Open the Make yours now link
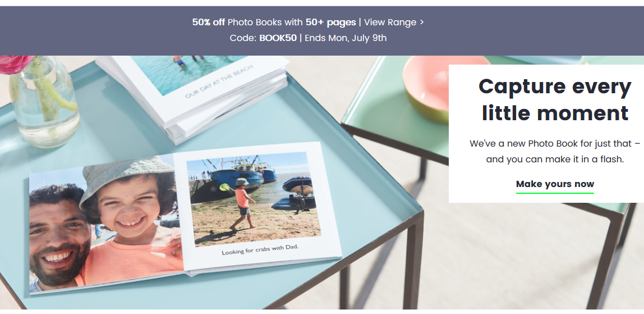Screen dimensions: 644x314 [x=555, y=184]
